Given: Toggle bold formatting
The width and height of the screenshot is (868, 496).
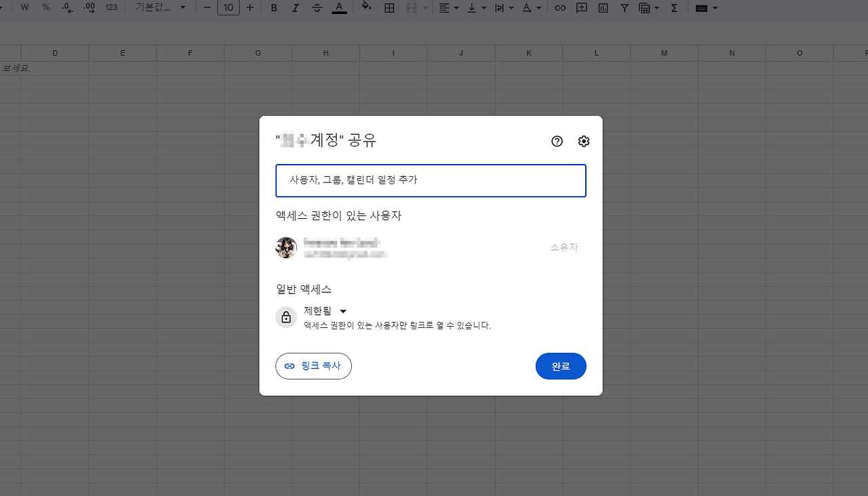Looking at the screenshot, I should 273,8.
